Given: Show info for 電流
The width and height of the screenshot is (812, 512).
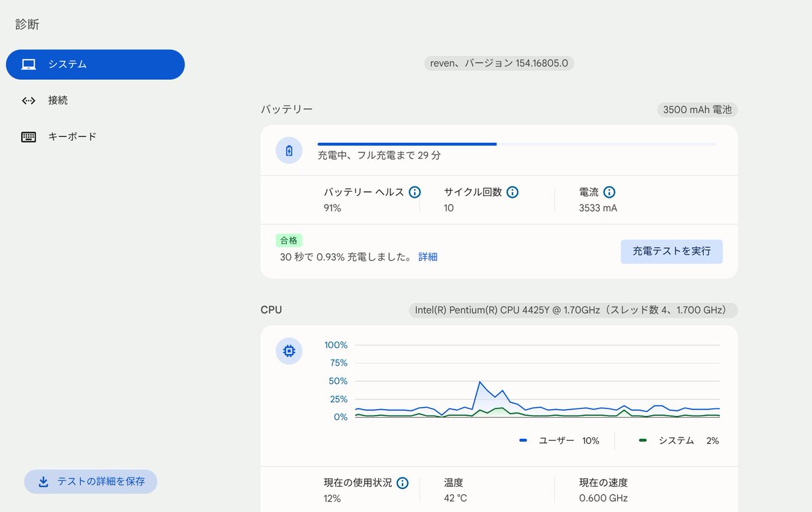Looking at the screenshot, I should [609, 192].
